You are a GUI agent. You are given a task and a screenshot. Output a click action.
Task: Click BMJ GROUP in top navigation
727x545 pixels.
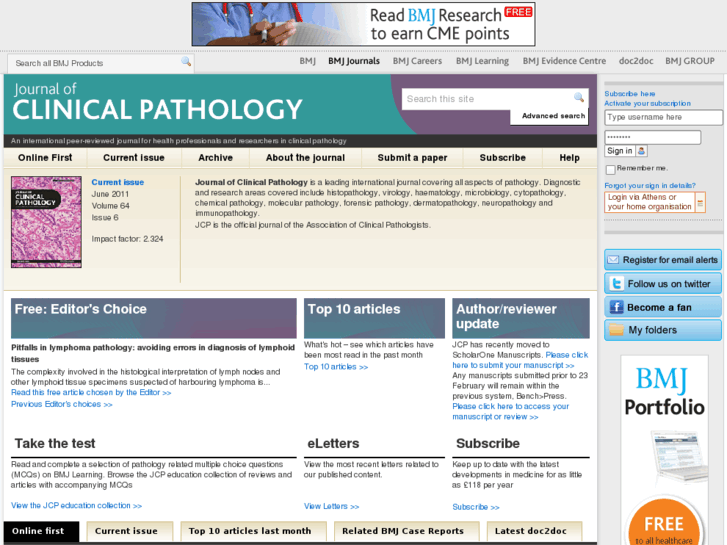coord(690,61)
